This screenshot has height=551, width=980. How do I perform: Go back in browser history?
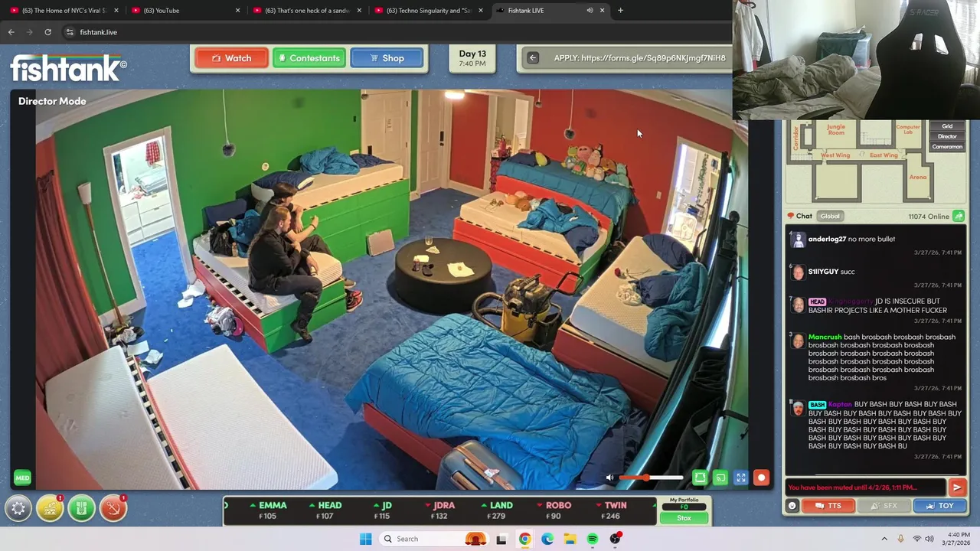[x=11, y=32]
